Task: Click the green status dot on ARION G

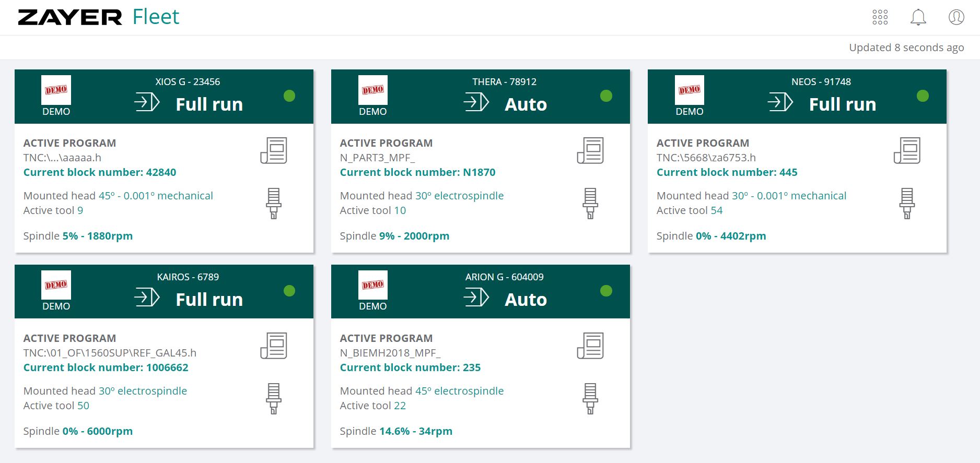Action: coord(606,291)
